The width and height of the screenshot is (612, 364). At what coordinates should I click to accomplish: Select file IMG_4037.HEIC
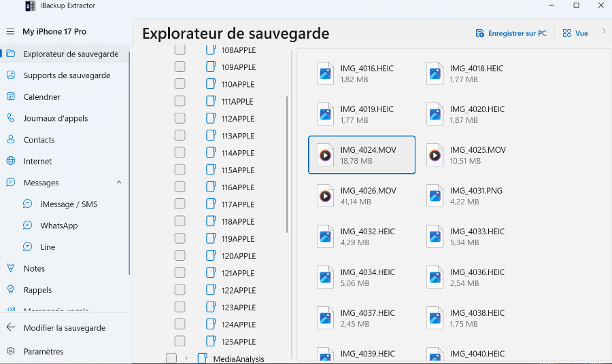362,318
